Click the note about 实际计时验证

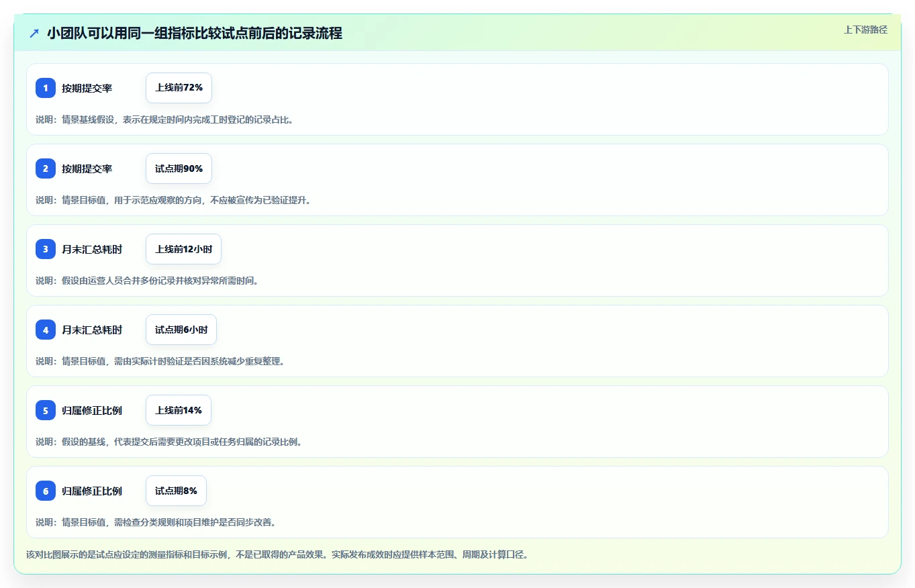tap(160, 361)
